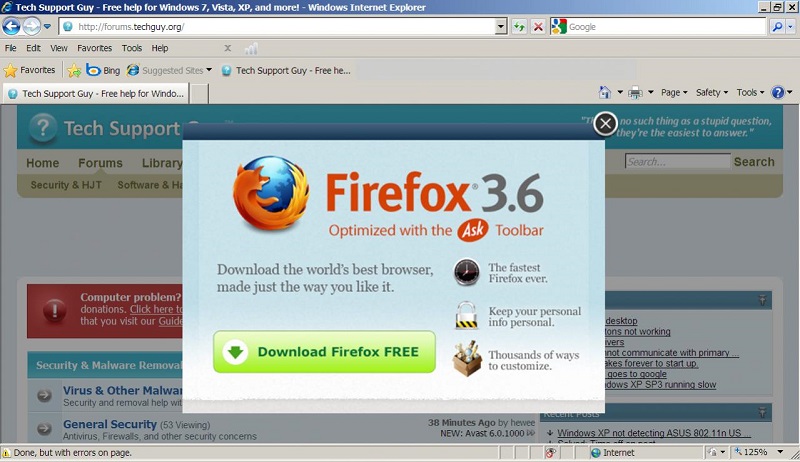Screen dimensions: 800x462
Task: Click the site Search text field
Action: coord(678,162)
